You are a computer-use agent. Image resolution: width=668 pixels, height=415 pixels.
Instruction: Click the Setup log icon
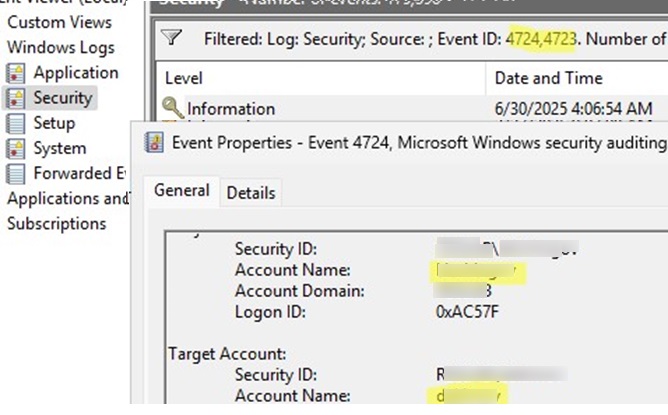tap(16, 124)
